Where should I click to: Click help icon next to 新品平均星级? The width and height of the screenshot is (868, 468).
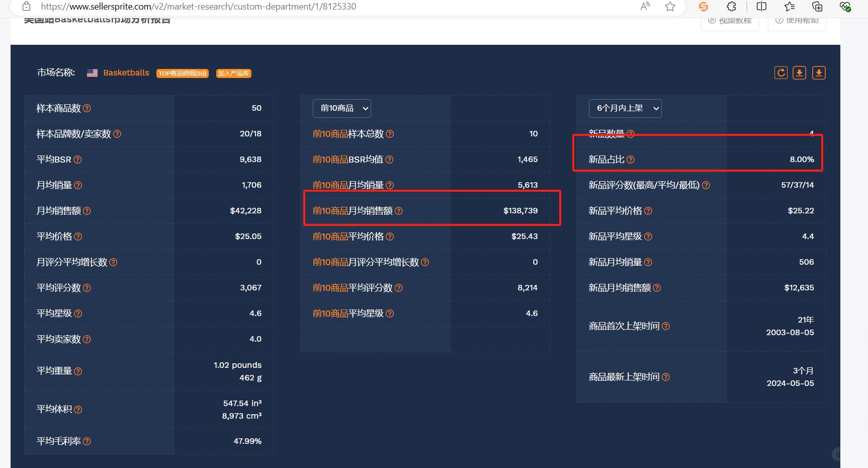[648, 237]
